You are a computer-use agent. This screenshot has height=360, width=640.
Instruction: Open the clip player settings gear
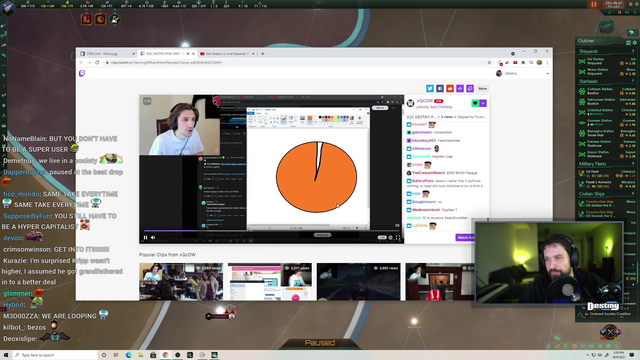coord(391,238)
